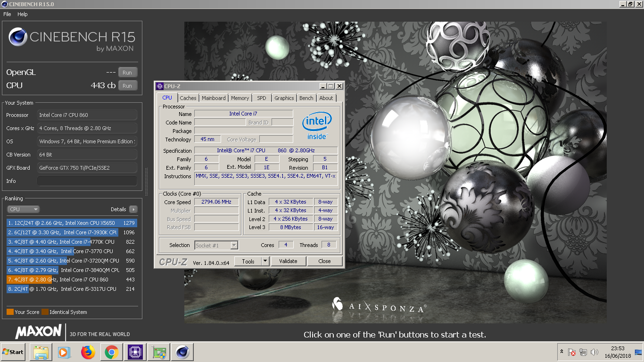Open the File menu
Image resolution: width=644 pixels, height=362 pixels.
click(x=7, y=14)
